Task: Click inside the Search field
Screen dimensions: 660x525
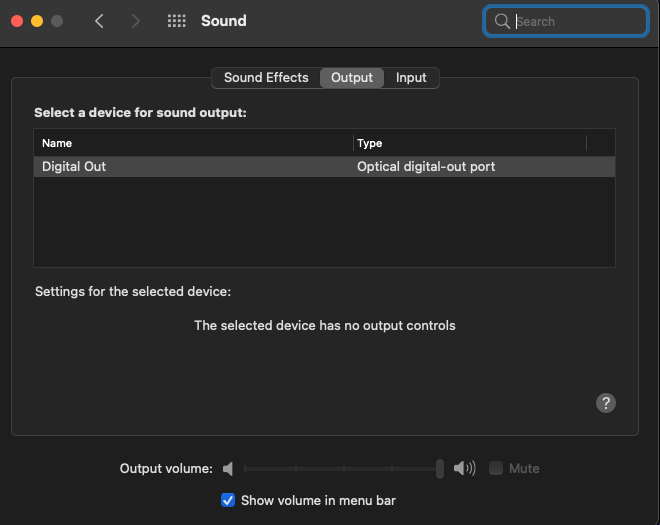Action: [565, 21]
